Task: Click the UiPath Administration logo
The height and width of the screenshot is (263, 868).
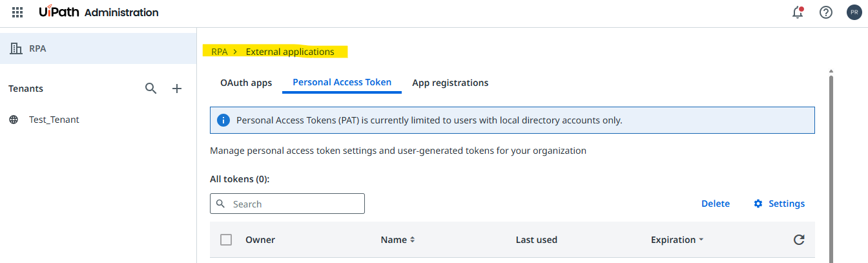Action: (x=98, y=12)
